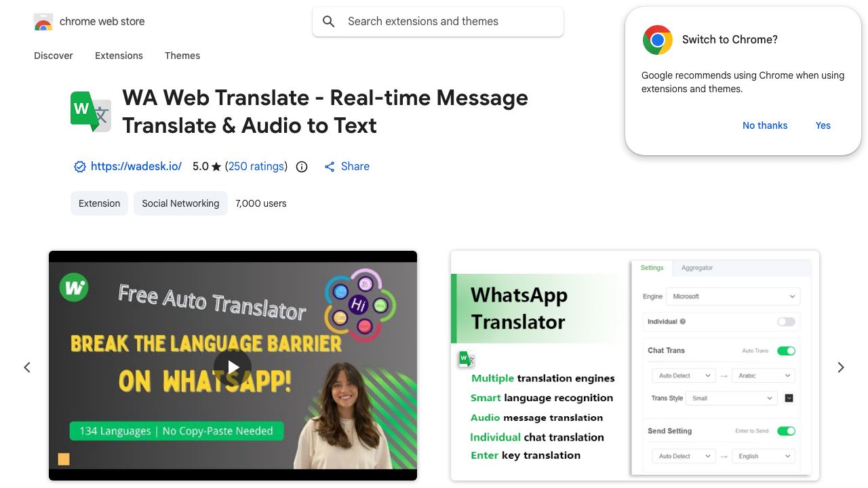This screenshot has width=868, height=488.
Task: Click the Social Networking category chip
Action: 180,203
